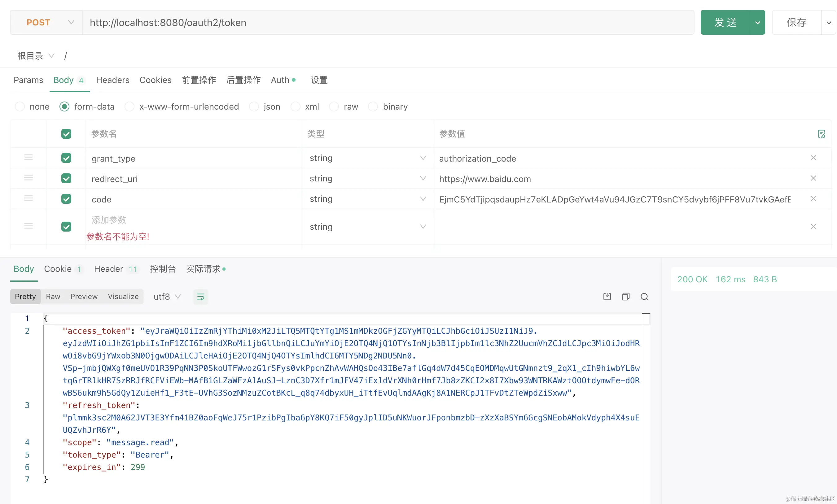Toggle the select-all parameters header checkbox
Viewport: 837px width, 504px height.
pos(66,134)
